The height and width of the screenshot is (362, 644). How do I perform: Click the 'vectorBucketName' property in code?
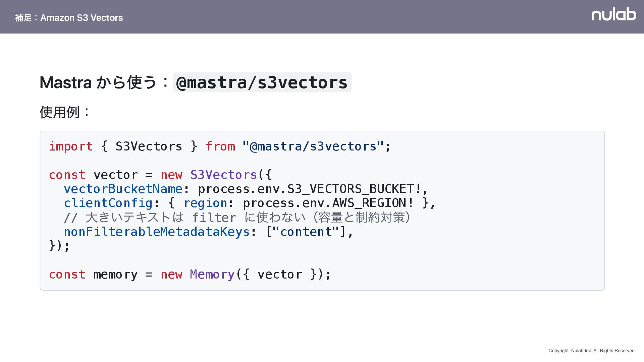tap(123, 189)
